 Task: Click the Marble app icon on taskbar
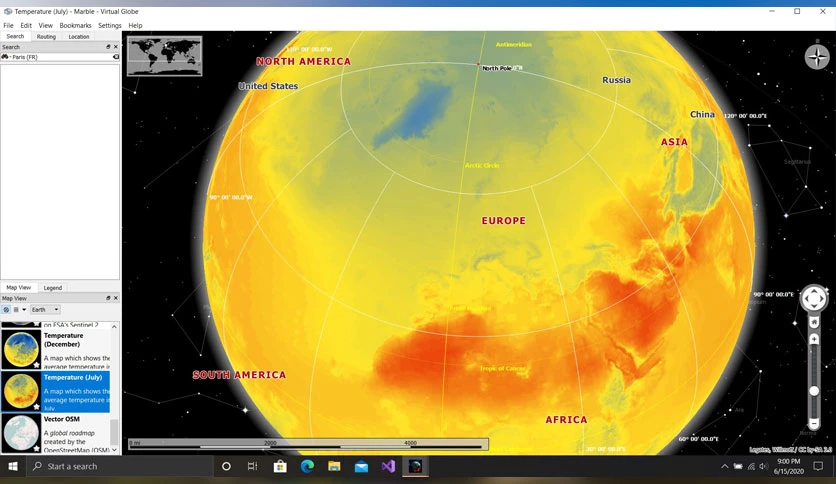click(415, 466)
